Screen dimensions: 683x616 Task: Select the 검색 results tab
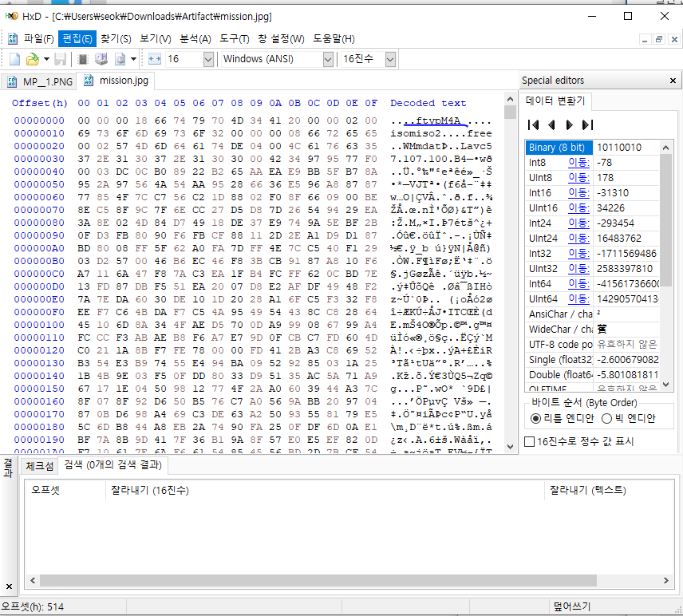pos(113,465)
